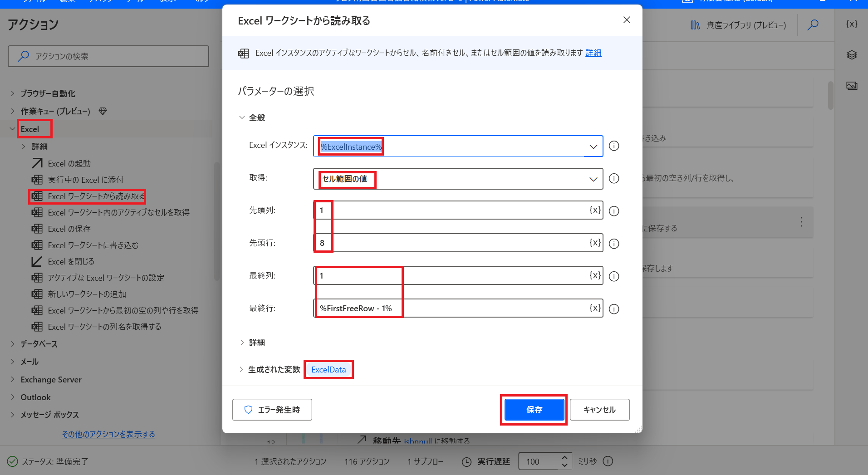The image size is (868, 475).
Task: Expand the Exchange Server action group
Action: pos(13,379)
